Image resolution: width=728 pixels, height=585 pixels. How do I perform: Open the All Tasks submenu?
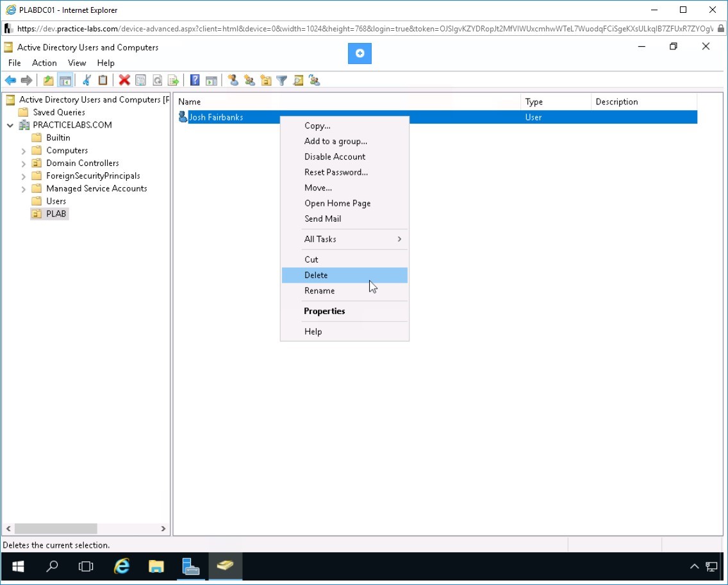click(x=345, y=239)
